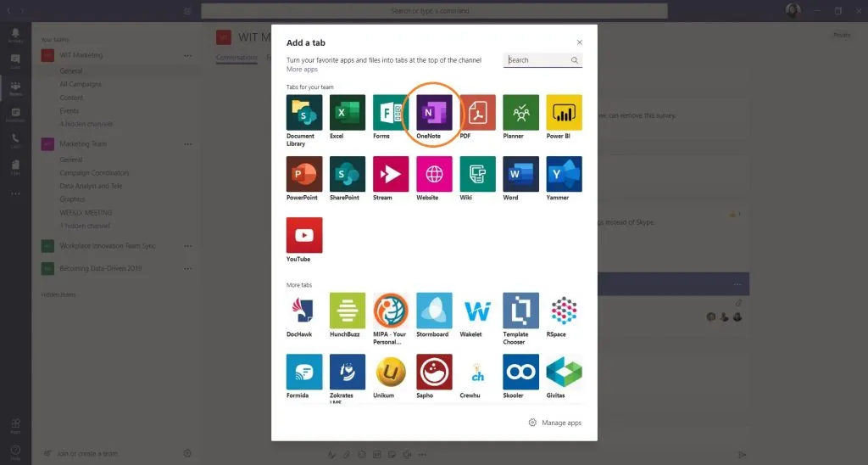Image resolution: width=868 pixels, height=465 pixels.
Task: Select Becoming Data-Driven 2019 team
Action: 101,268
